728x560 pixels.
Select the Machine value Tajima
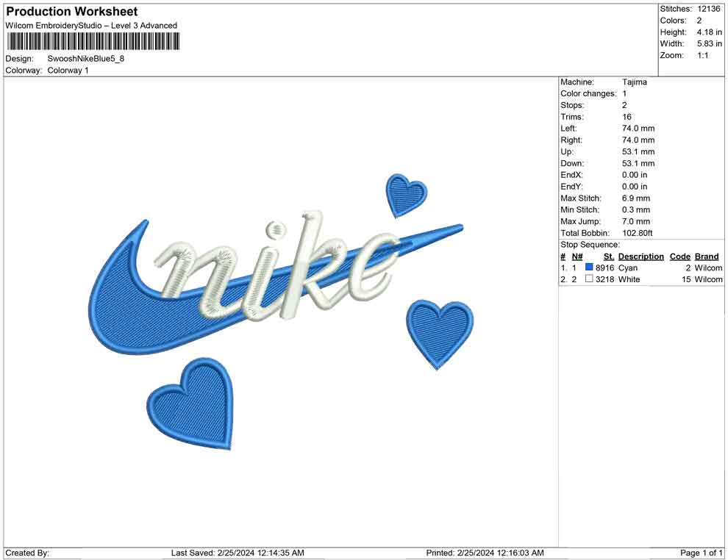635,82
